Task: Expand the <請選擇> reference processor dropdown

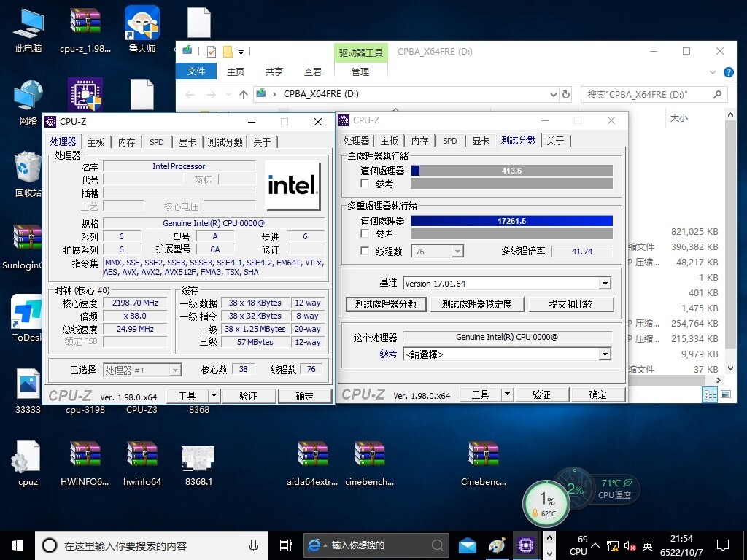Action: pyautogui.click(x=605, y=354)
